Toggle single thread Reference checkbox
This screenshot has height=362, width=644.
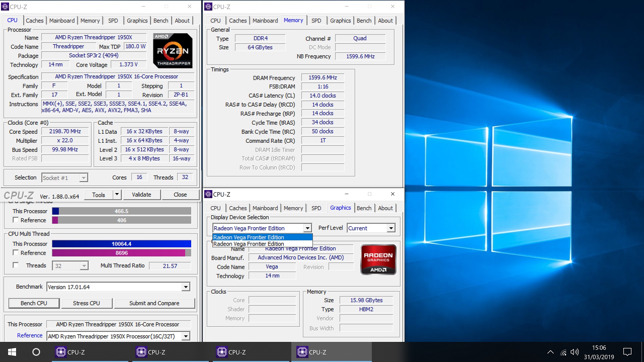click(15, 220)
